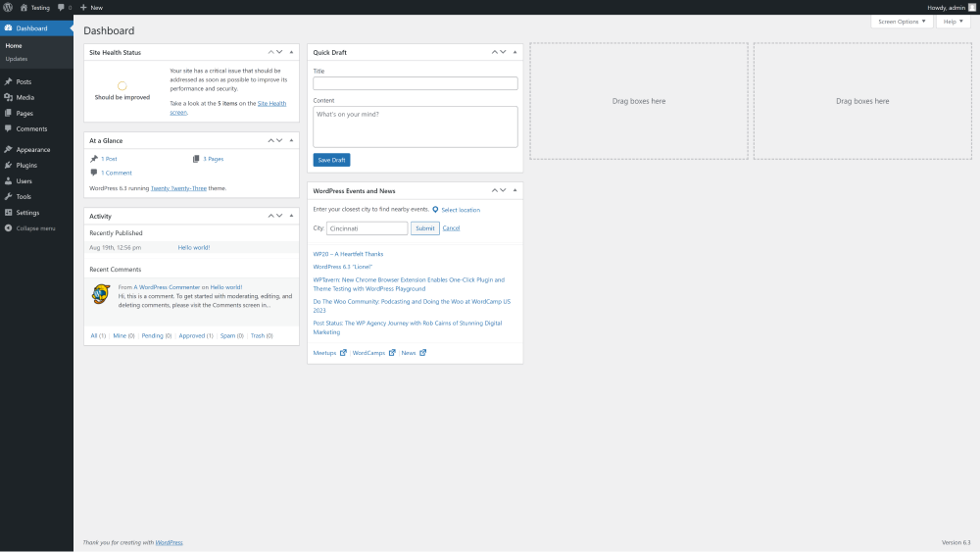
Task: Open the Posts menu label
Action: [x=24, y=82]
